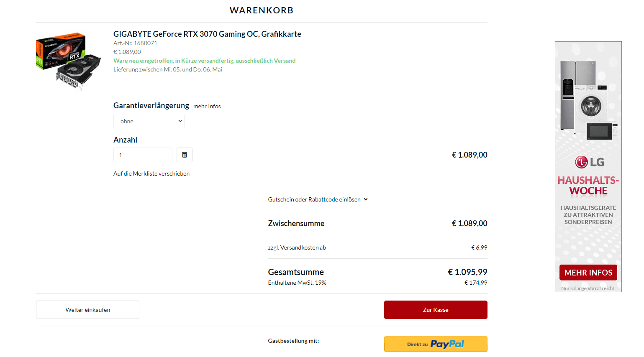
Task: Click MEHR INFOS in the LG ad
Action: 588,273
